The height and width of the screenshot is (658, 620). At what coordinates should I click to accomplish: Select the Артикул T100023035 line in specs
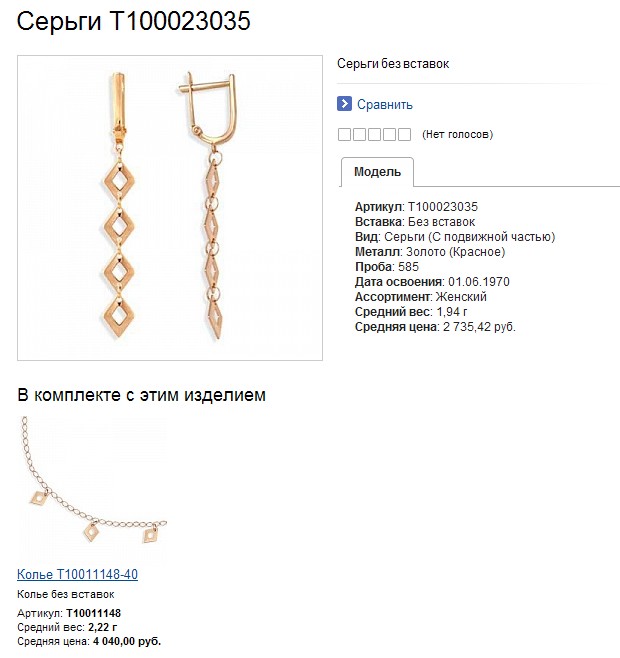(x=416, y=207)
